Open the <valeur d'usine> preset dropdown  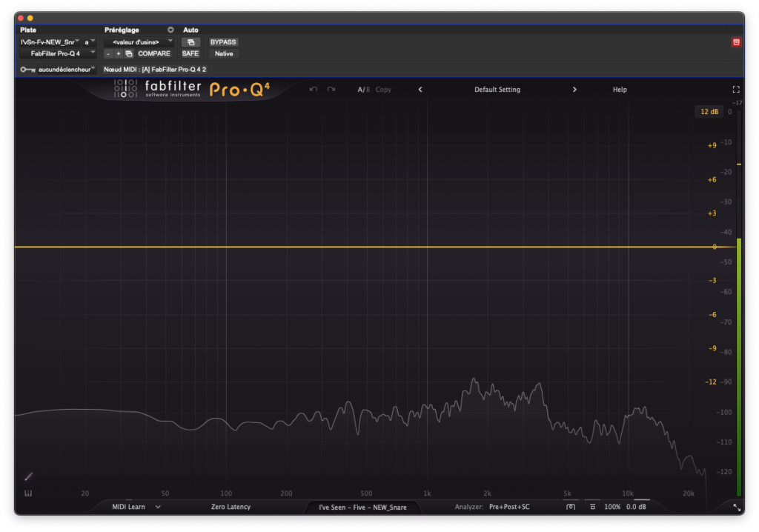click(x=139, y=42)
